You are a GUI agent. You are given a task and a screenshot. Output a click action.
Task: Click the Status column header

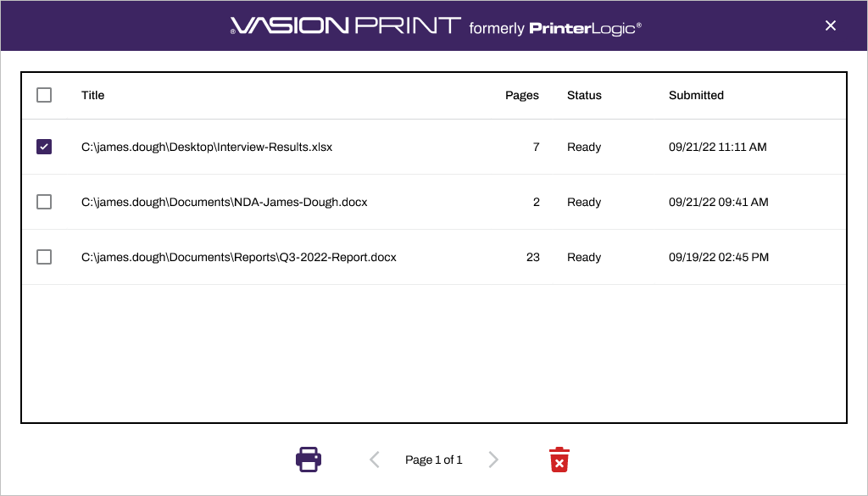584,95
